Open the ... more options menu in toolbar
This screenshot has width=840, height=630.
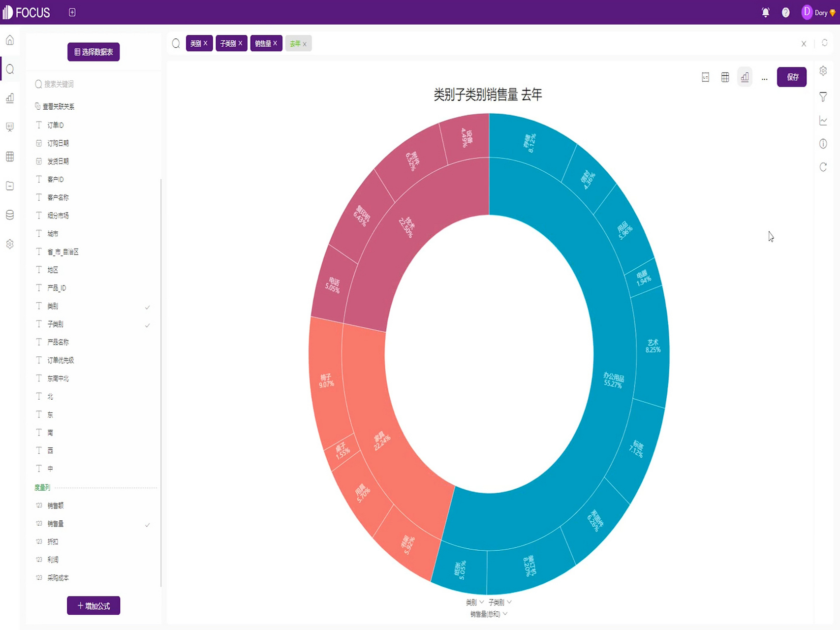(x=764, y=77)
